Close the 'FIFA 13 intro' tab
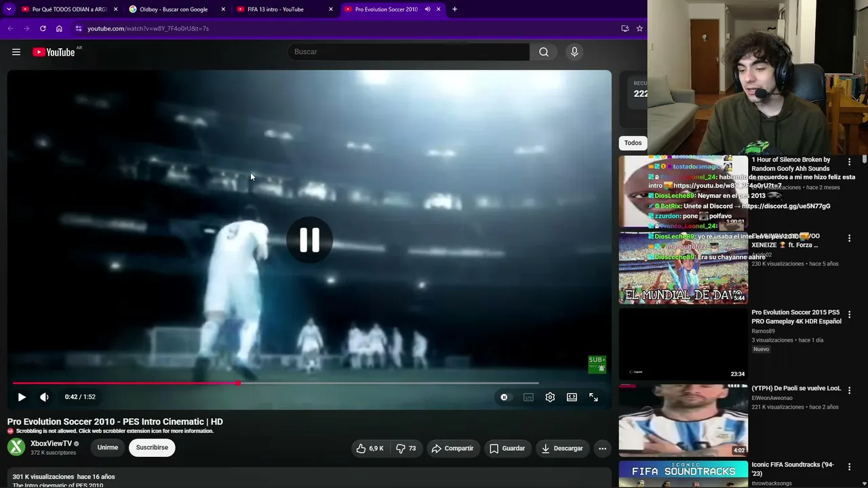Image resolution: width=868 pixels, height=488 pixels. point(331,9)
